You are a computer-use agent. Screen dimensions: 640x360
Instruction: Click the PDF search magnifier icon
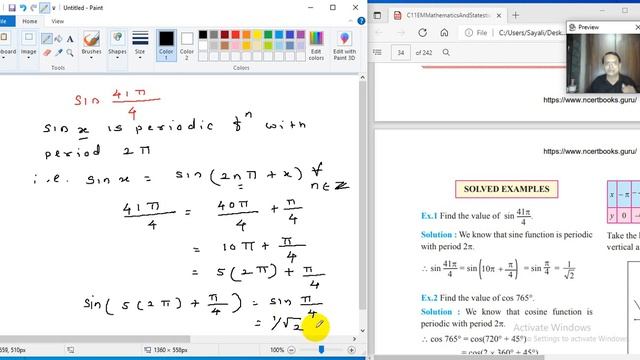tap(446, 52)
